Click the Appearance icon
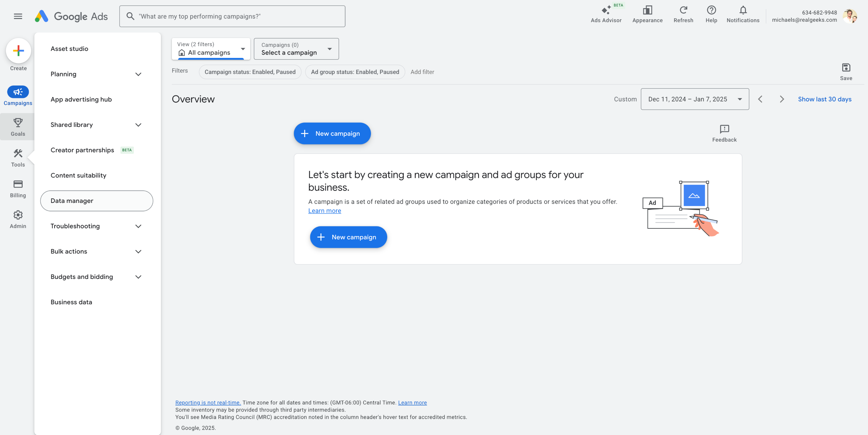 (x=647, y=11)
